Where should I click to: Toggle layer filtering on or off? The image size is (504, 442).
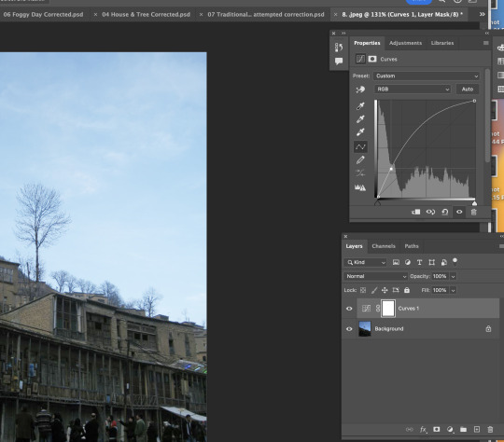click(x=455, y=261)
